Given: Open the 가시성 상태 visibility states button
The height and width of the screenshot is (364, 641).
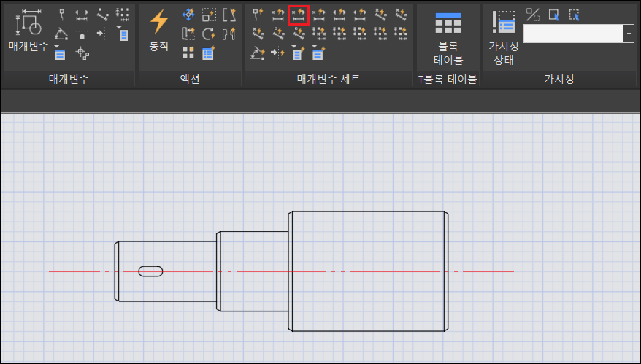Looking at the screenshot, I should pos(504,38).
